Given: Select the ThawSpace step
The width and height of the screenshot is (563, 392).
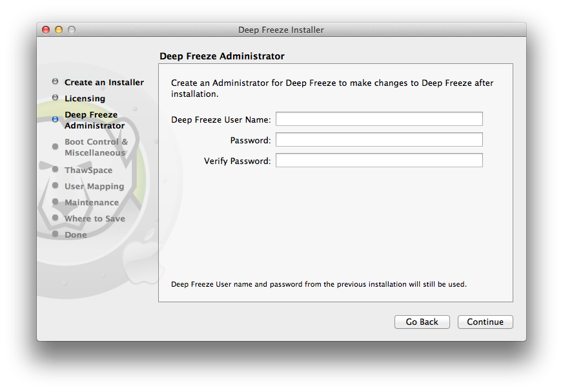Looking at the screenshot, I should (x=88, y=170).
